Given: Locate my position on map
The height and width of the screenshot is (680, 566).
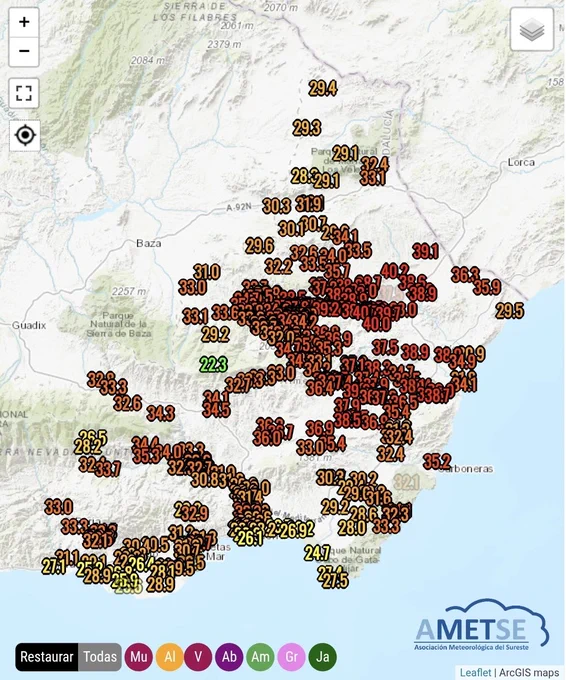Looking at the screenshot, I should coord(25,135).
